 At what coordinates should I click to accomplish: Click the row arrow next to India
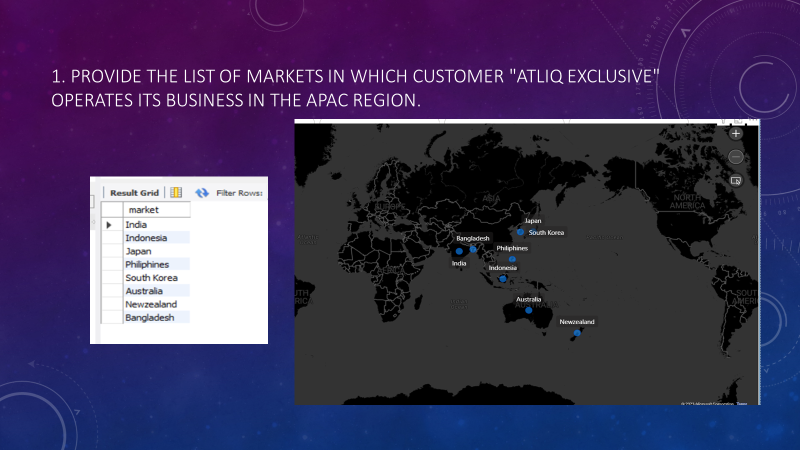[x=109, y=225]
